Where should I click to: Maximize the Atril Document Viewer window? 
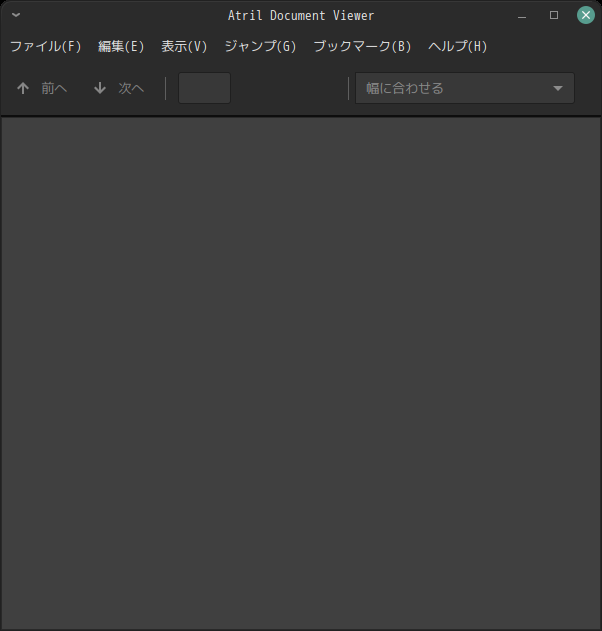(x=554, y=15)
